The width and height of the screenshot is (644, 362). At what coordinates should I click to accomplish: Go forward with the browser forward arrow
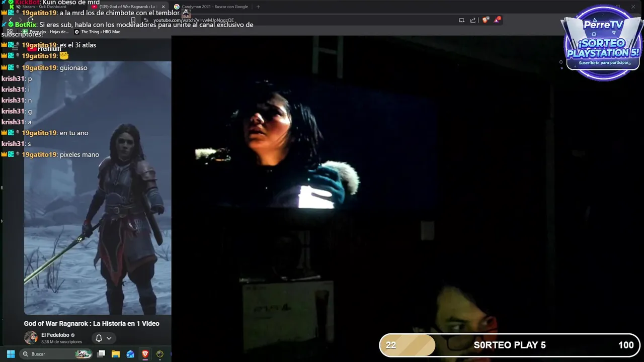point(20,20)
